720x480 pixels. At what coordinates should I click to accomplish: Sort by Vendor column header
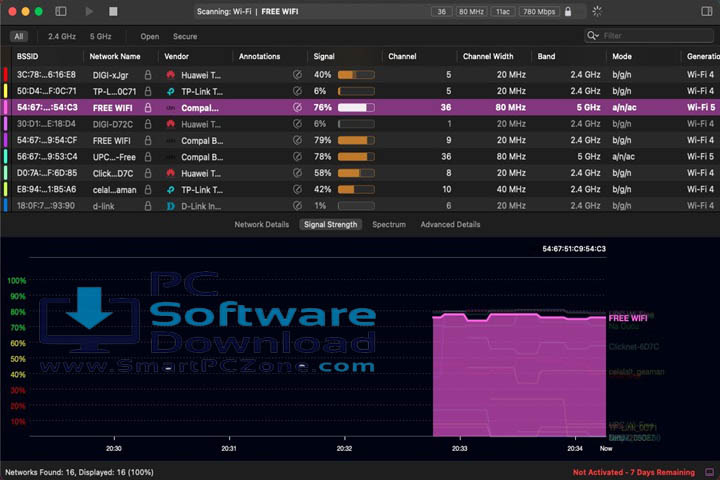pos(176,56)
